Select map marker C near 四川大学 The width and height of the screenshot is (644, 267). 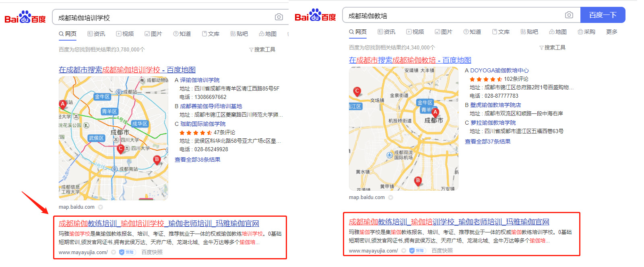[x=120, y=148]
